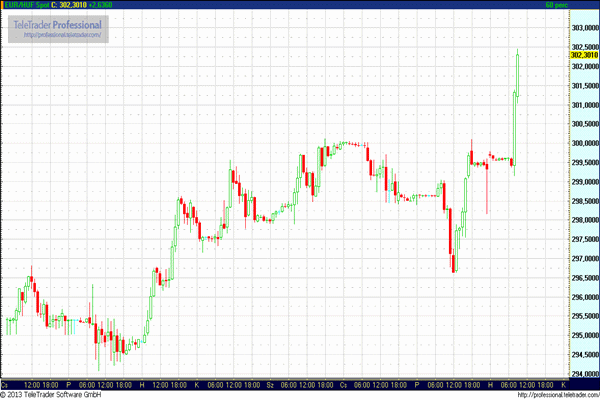This screenshot has height=400, width=600.
Task: Open the URL inside the watermark box
Action: [x=62, y=36]
